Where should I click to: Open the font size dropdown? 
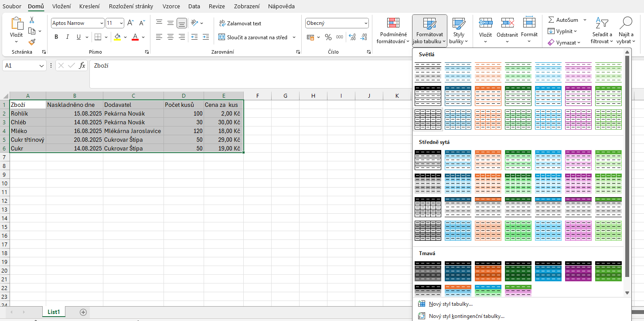(121, 23)
